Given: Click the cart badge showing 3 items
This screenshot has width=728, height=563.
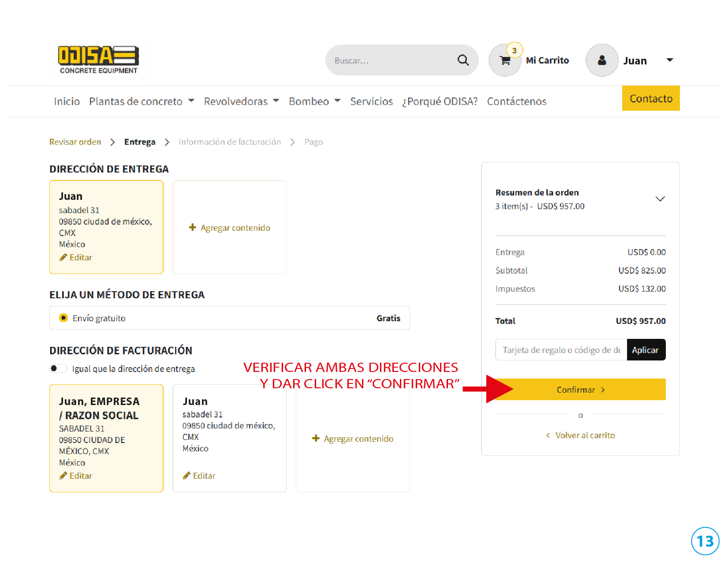Looking at the screenshot, I should (x=514, y=50).
